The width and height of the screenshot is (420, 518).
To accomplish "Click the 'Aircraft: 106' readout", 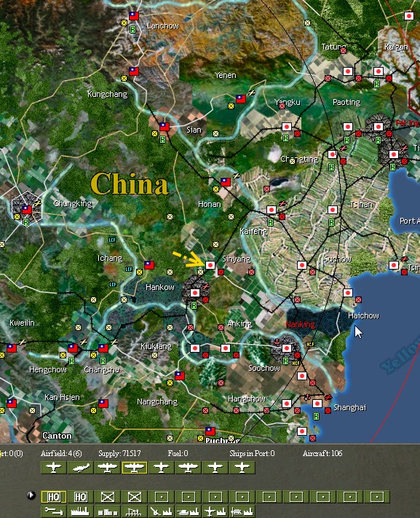I will click(x=322, y=453).
